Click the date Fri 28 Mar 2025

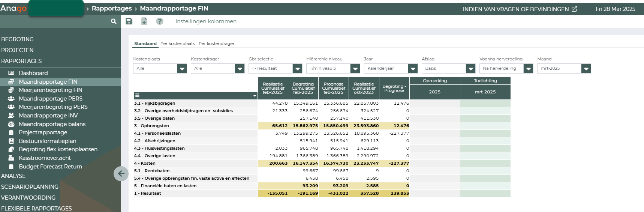tap(616, 9)
